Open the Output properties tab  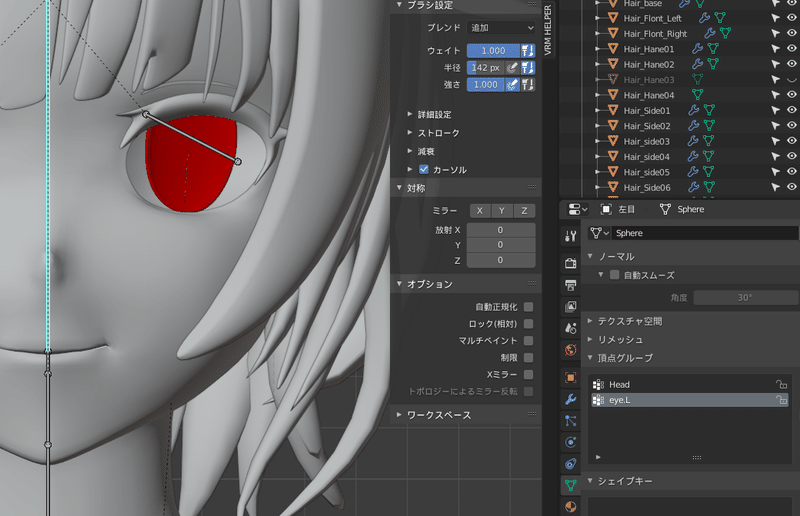tap(570, 285)
